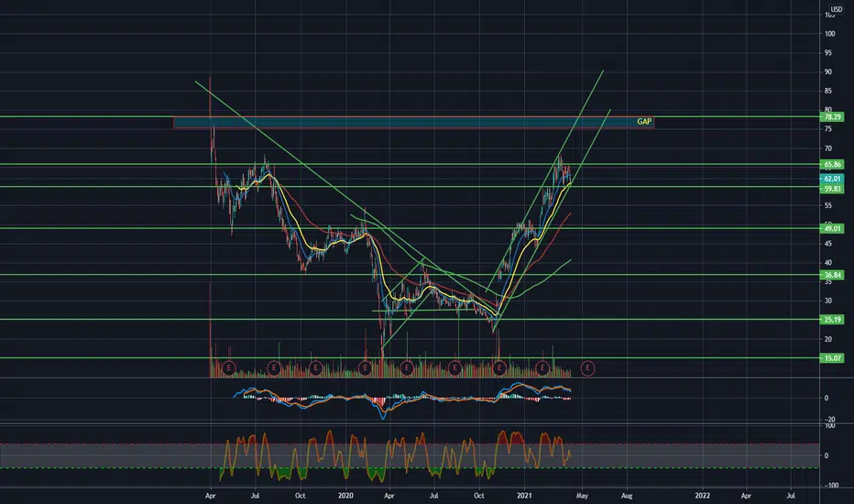The height and width of the screenshot is (504, 854).
Task: Open the August 2019 earnings marker
Action: pos(274,368)
